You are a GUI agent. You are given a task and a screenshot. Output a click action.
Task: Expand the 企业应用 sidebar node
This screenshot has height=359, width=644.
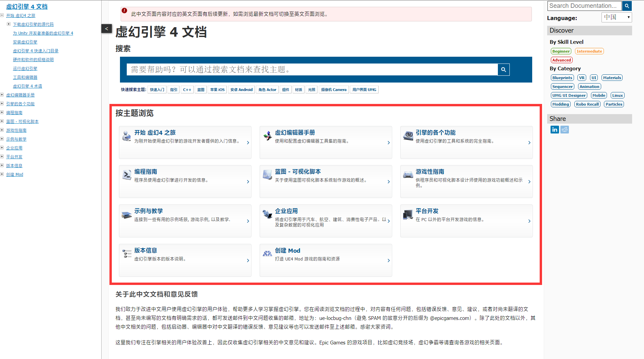pyautogui.click(x=2, y=148)
